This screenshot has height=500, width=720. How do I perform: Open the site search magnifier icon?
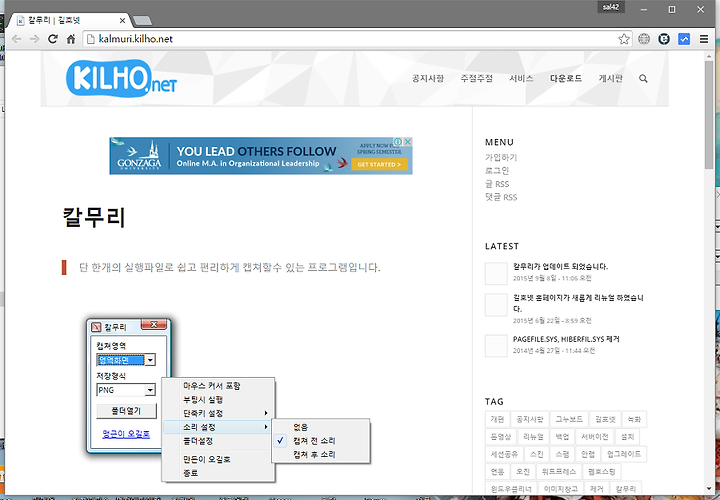tap(643, 79)
